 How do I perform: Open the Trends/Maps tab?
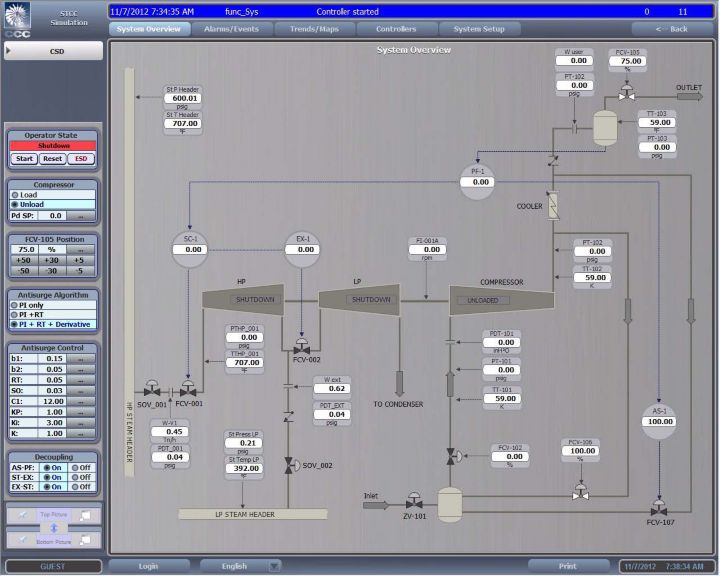click(315, 29)
